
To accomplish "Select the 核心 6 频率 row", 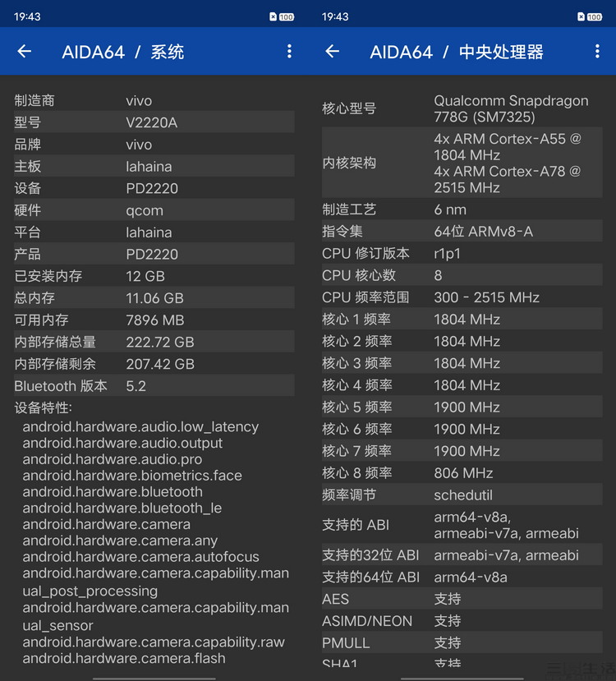I will (x=462, y=429).
